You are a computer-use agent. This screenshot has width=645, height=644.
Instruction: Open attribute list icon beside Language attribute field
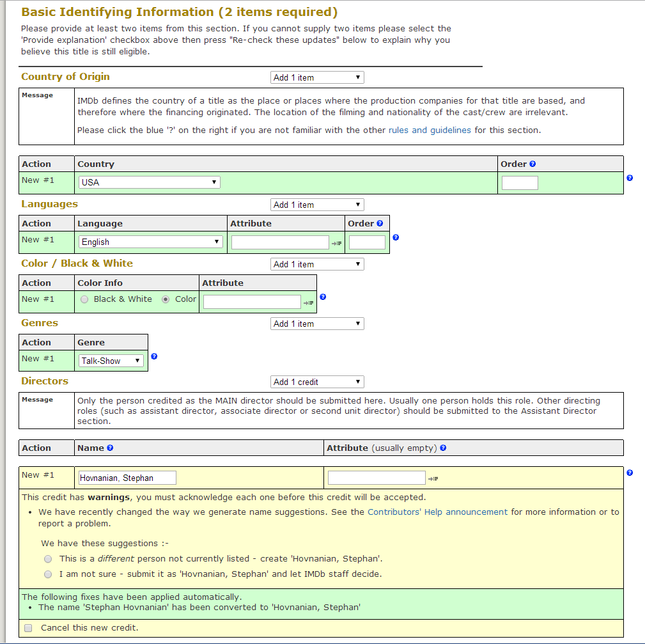pyautogui.click(x=336, y=243)
